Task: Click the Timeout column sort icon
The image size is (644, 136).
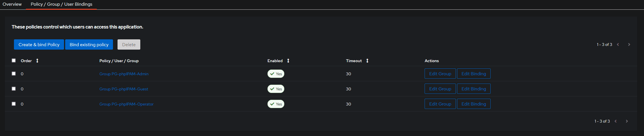Action: point(367,61)
